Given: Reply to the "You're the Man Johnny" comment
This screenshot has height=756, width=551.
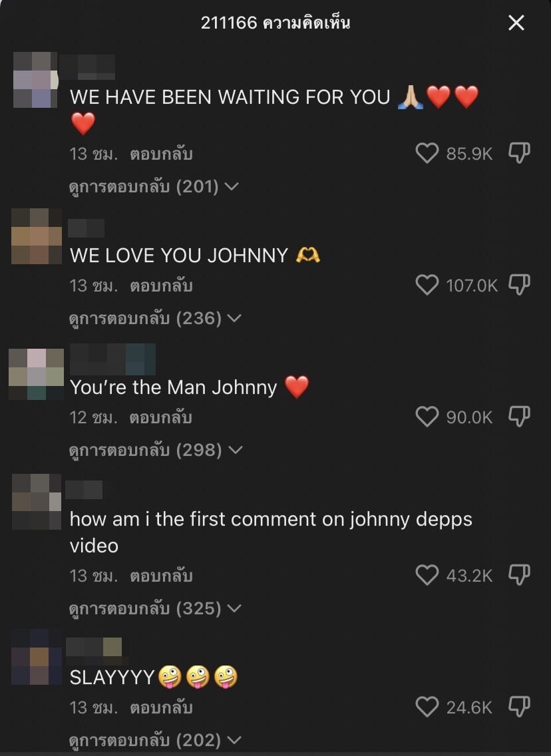Looking at the screenshot, I should point(161,417).
